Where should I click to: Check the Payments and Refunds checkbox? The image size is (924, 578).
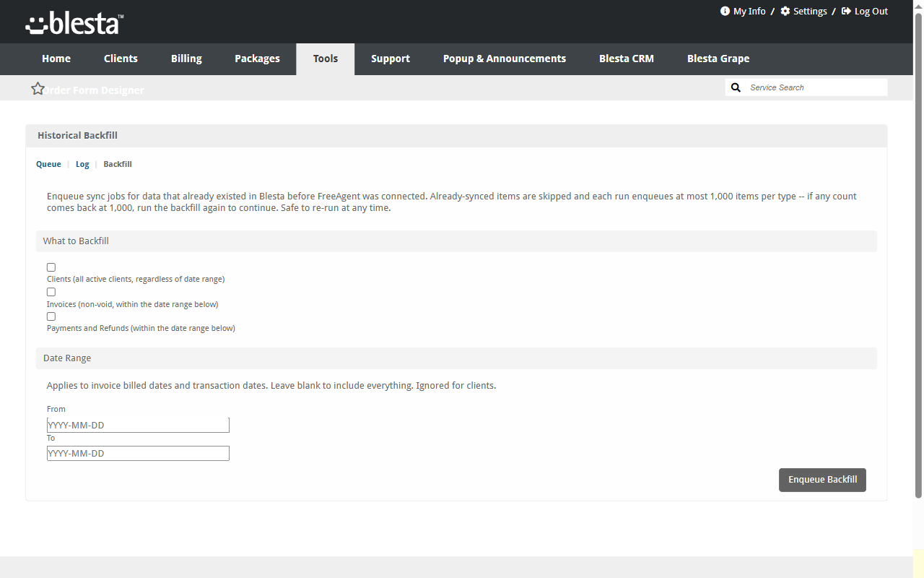(51, 316)
